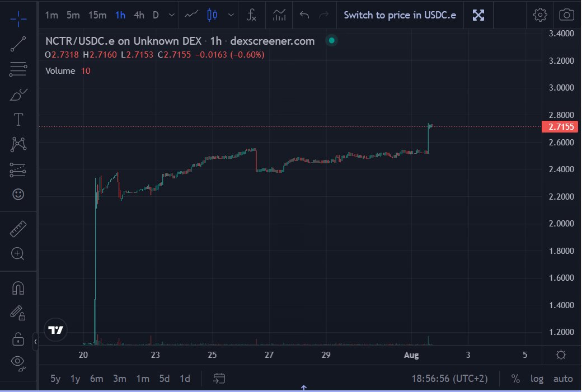Set date range to 5d
Screen dimensions: 582x392
pyautogui.click(x=165, y=379)
